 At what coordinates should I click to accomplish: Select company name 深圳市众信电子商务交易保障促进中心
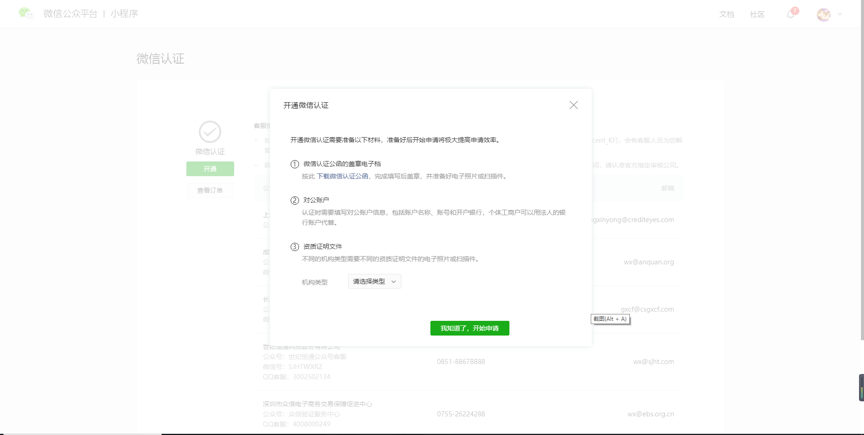317,404
